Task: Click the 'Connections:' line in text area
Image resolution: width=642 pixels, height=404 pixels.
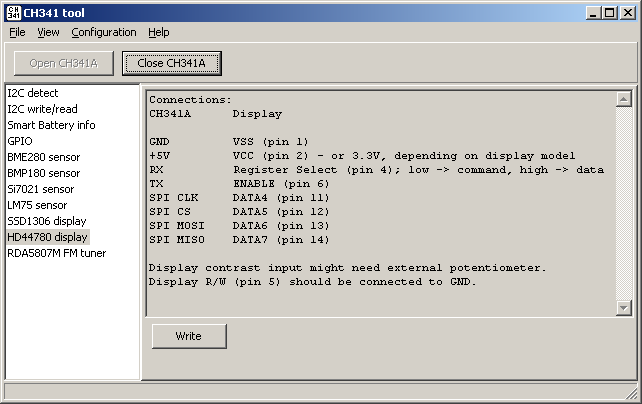Action: (190, 99)
